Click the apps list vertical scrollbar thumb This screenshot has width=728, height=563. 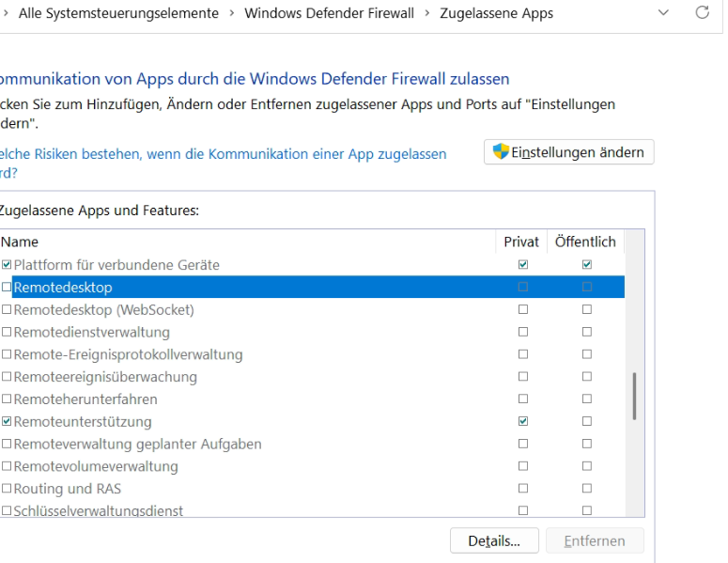tap(634, 397)
